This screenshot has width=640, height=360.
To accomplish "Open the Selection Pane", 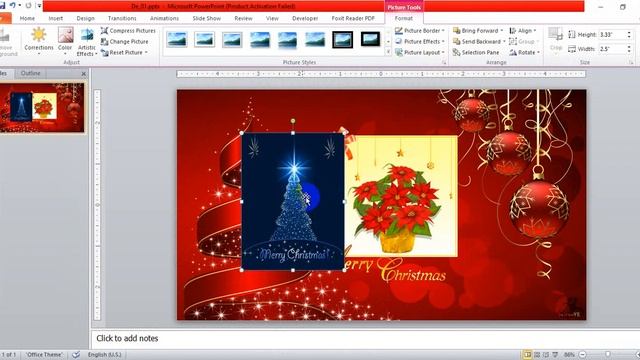I will pos(476,53).
